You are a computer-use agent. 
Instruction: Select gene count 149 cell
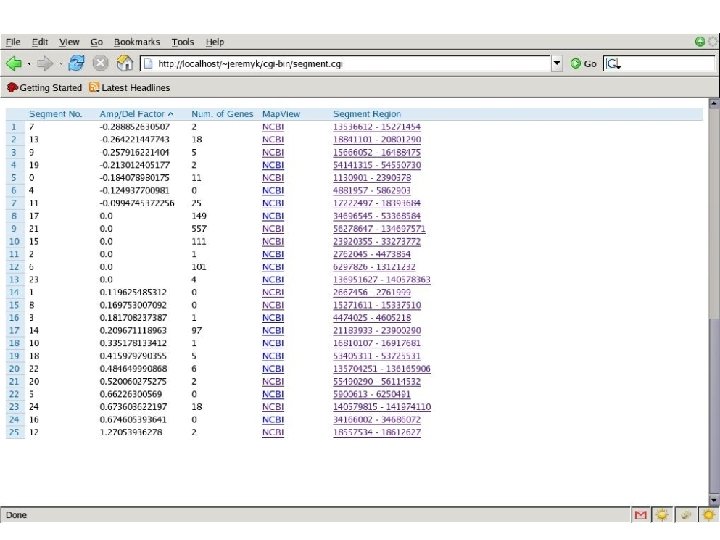199,216
